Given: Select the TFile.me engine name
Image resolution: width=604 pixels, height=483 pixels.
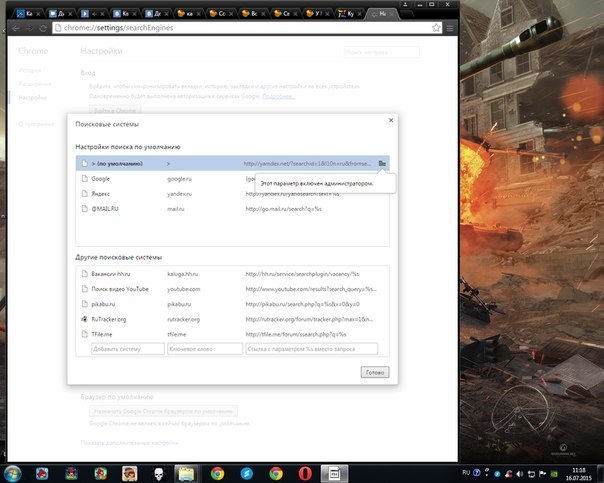Looking at the screenshot, I should [102, 334].
